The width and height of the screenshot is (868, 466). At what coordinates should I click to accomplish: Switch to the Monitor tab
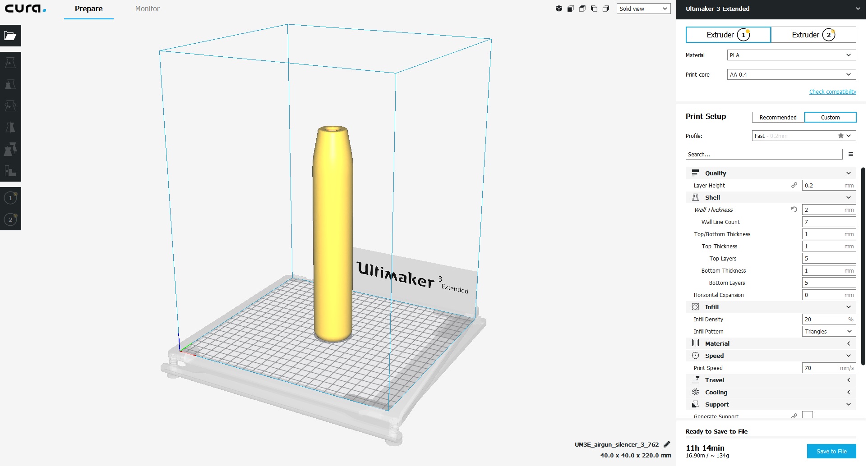tap(147, 9)
